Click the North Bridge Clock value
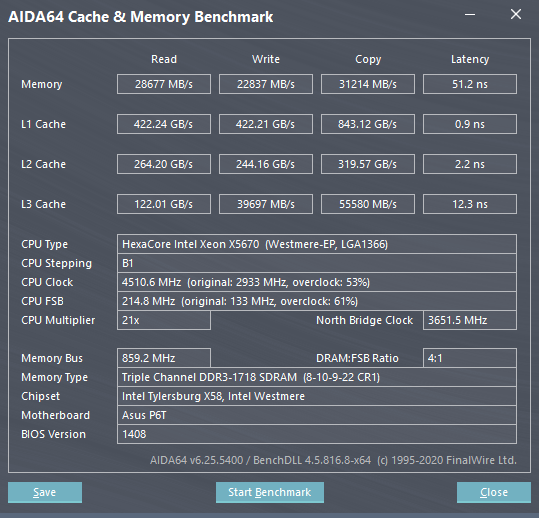Image resolution: width=539 pixels, height=518 pixels. point(470,320)
